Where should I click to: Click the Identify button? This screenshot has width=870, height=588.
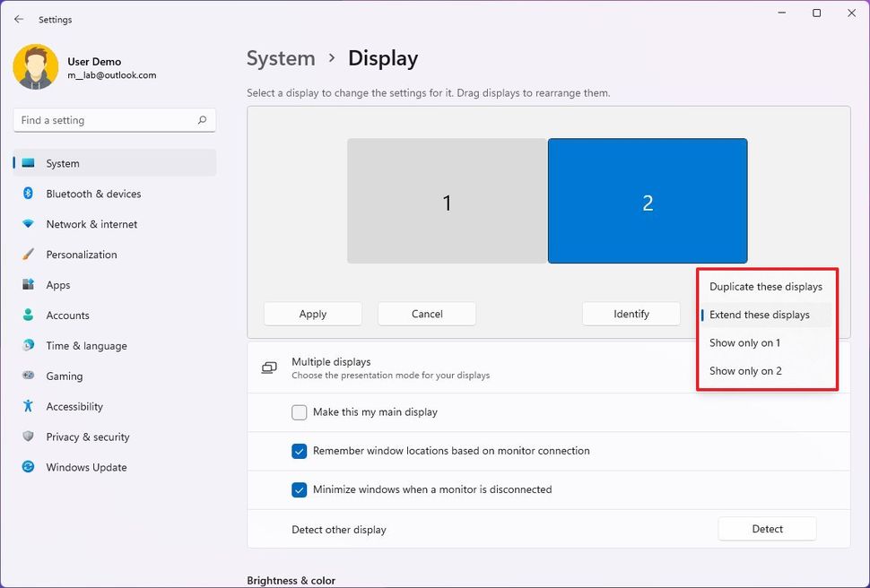click(631, 314)
